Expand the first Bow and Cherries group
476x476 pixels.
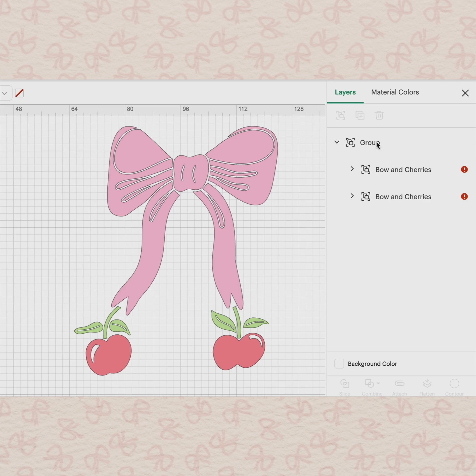352,169
